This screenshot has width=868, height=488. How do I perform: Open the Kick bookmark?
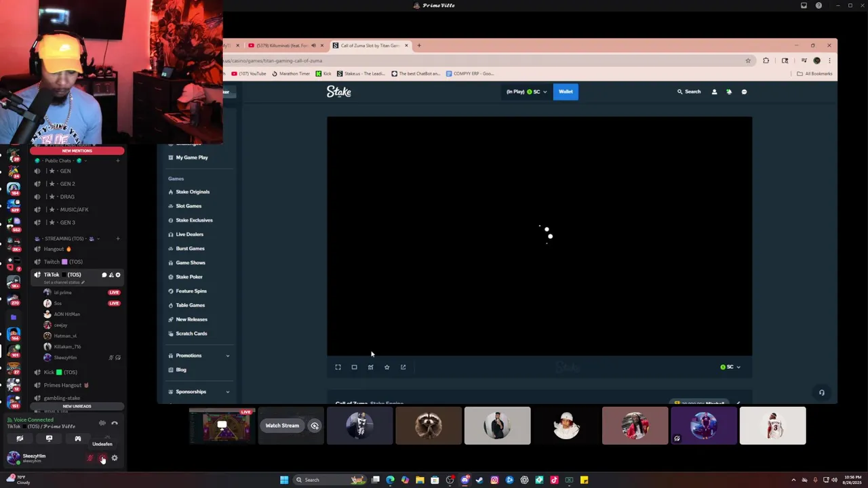[x=323, y=73]
